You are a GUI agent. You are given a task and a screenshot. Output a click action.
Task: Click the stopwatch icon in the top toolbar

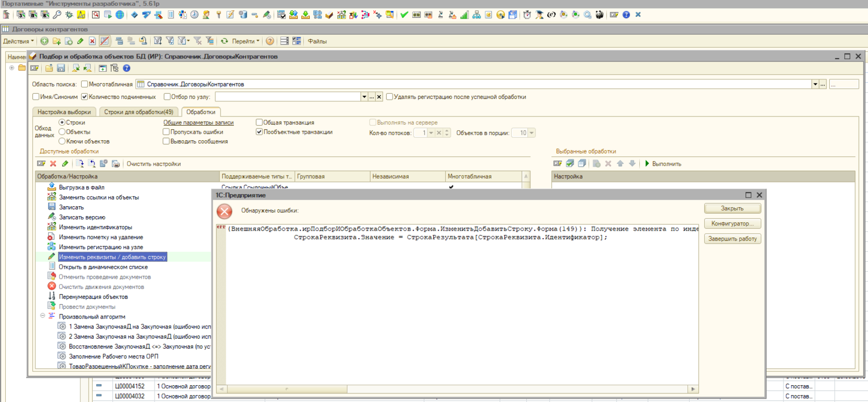[527, 14]
